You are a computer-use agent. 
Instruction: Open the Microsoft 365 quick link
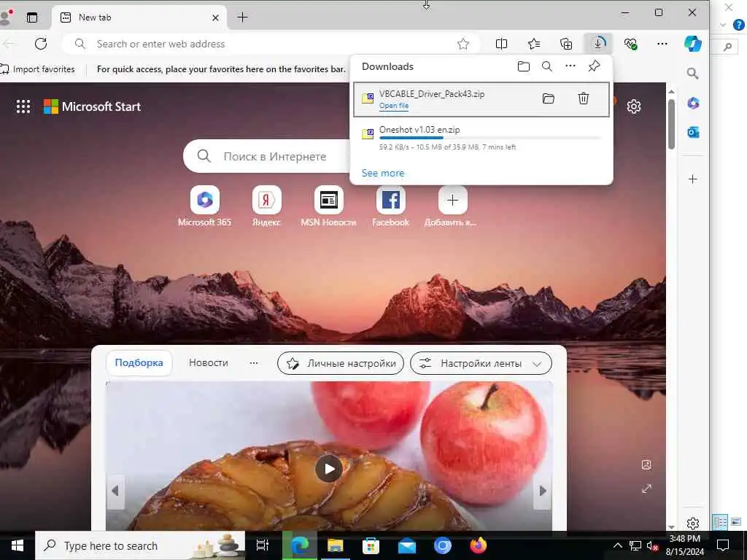pos(205,206)
